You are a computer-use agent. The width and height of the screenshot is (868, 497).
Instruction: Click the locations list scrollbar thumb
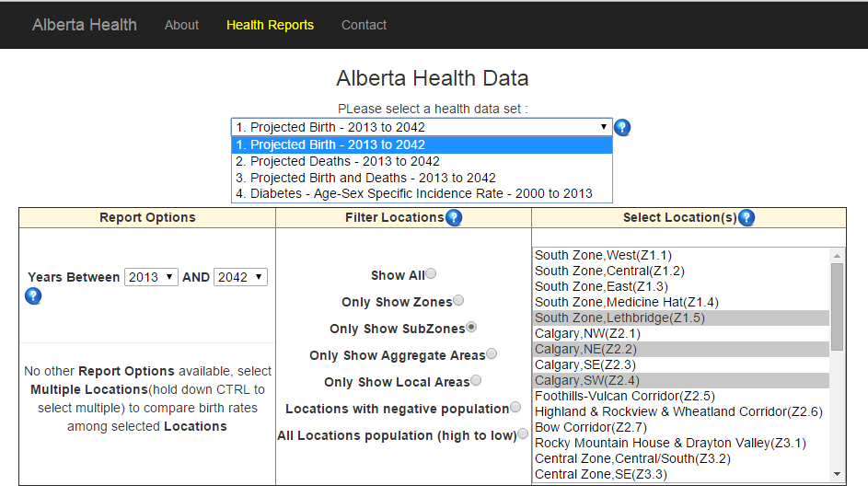click(837, 306)
